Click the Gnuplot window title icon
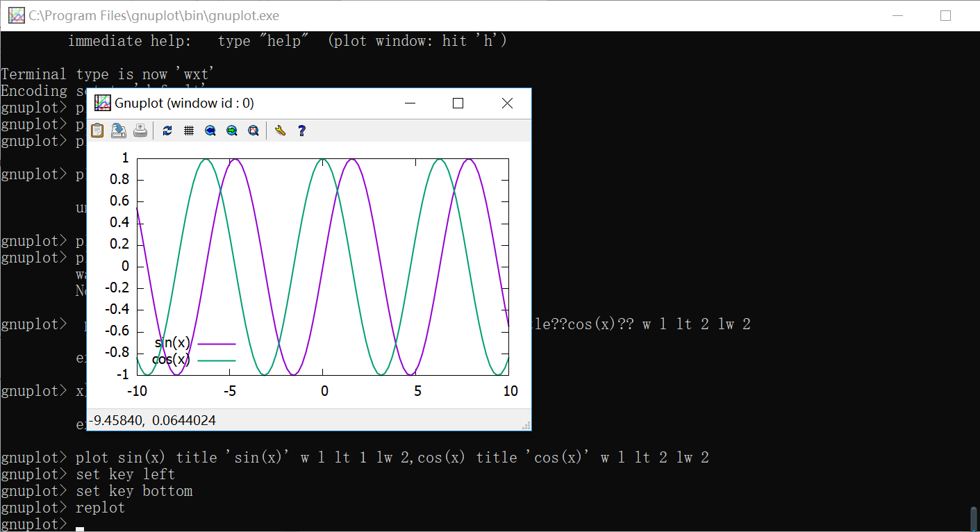980x532 pixels. click(103, 103)
